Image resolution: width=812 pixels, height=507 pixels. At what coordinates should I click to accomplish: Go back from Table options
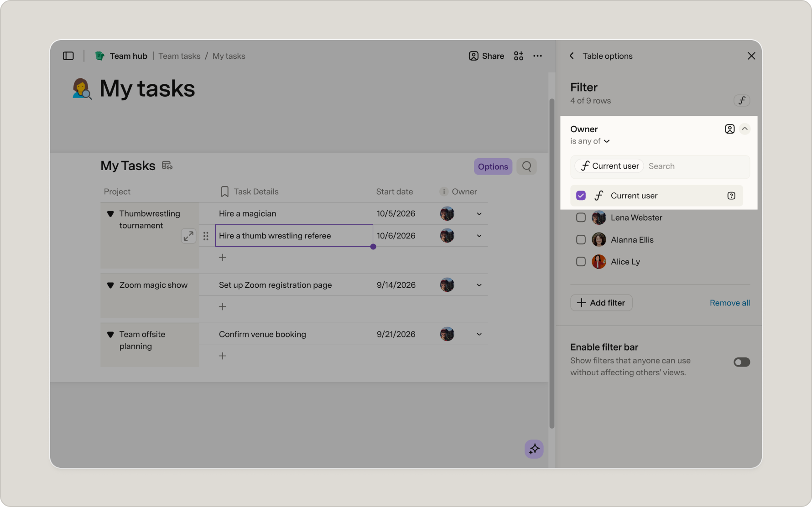click(572, 56)
